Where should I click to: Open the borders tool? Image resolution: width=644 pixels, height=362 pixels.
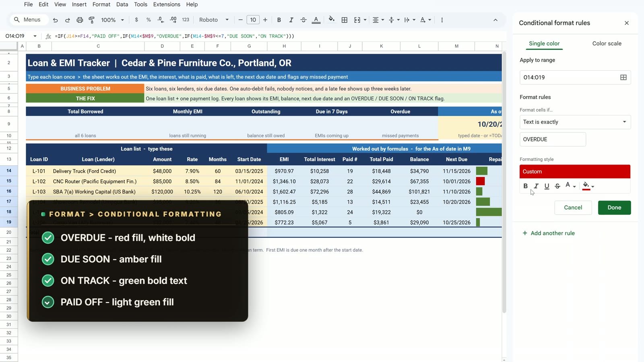[x=345, y=20]
